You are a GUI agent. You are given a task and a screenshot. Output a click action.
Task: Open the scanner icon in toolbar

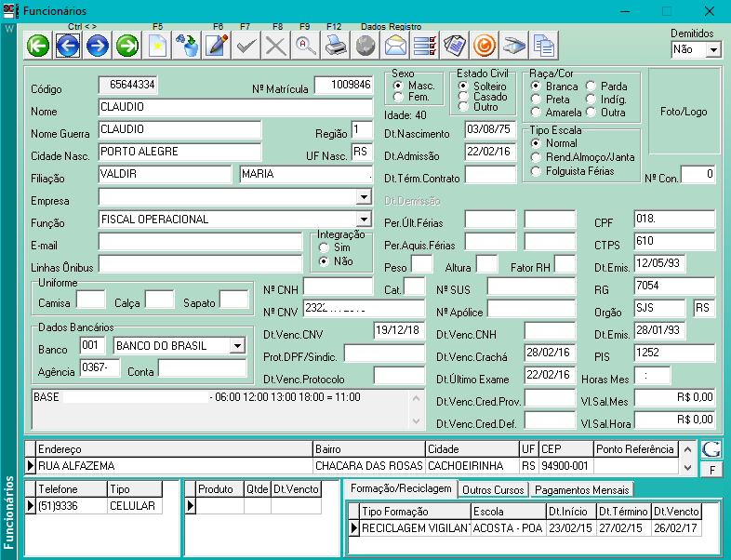coord(513,45)
